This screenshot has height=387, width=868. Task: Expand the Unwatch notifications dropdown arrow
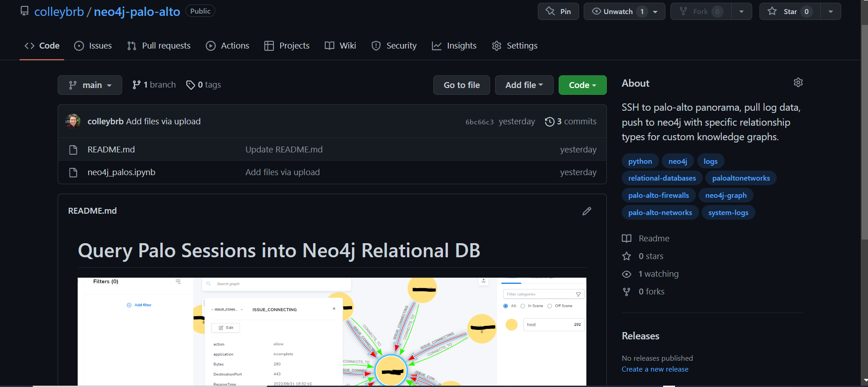coord(655,12)
